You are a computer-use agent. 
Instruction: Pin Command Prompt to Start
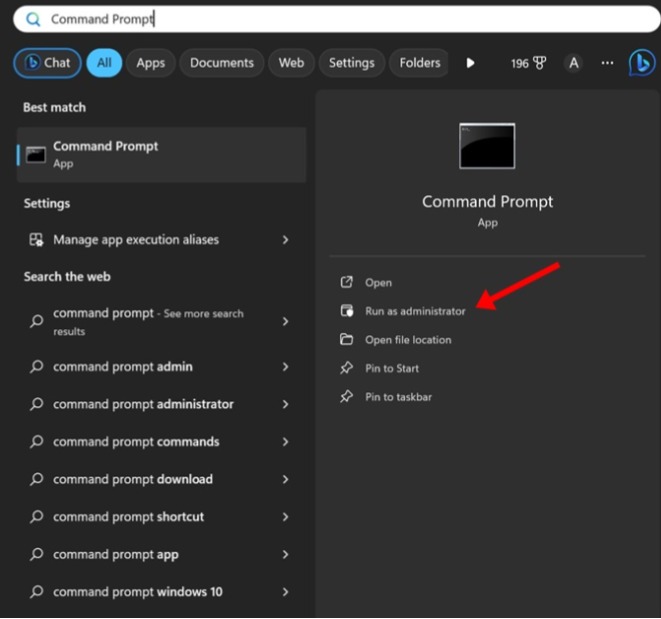(x=391, y=368)
